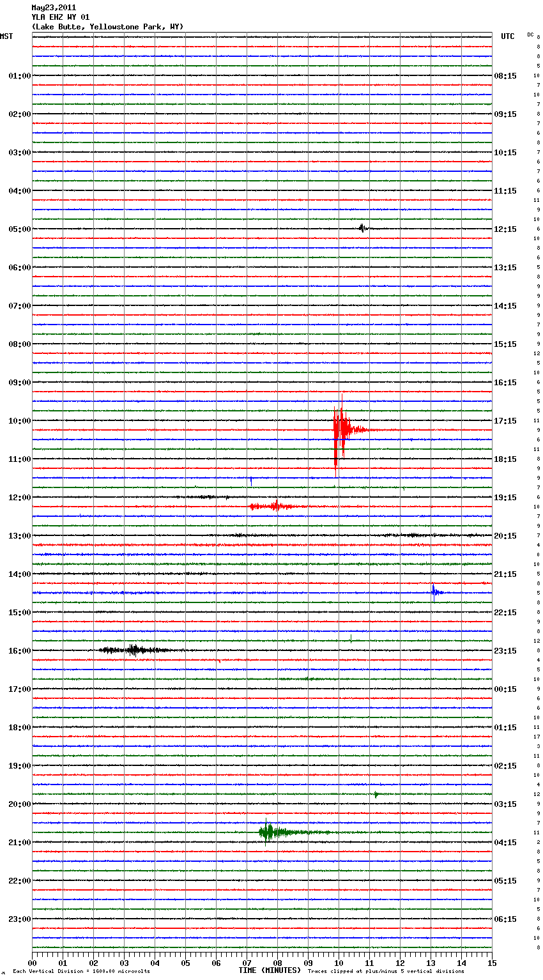543x980 pixels.
Task: Click the date label May23,2011
Action: tap(54, 8)
